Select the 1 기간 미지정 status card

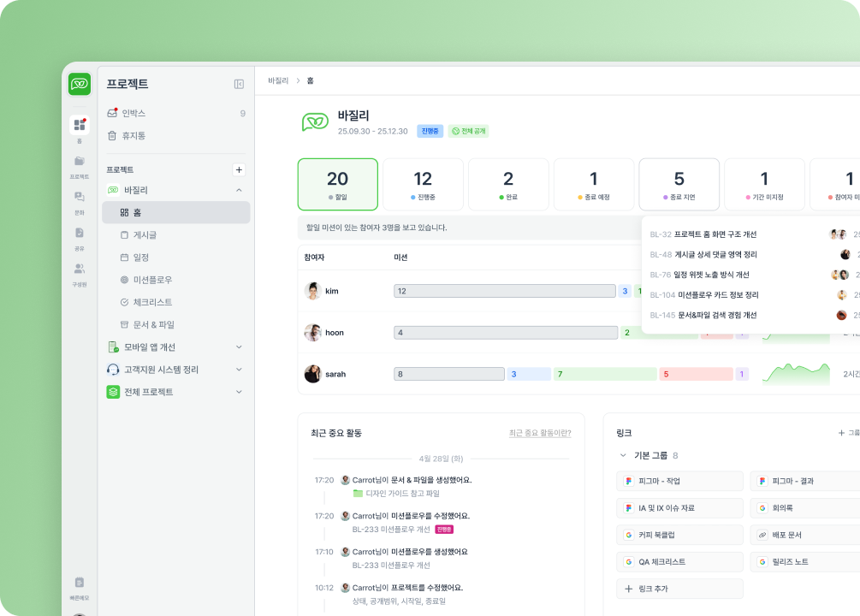764,184
